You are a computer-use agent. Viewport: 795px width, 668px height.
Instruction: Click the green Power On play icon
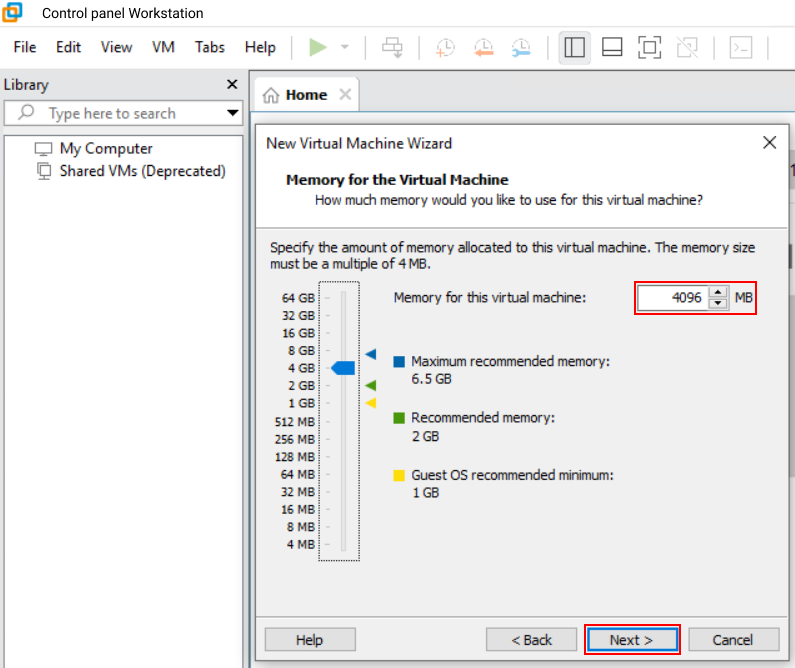click(318, 47)
